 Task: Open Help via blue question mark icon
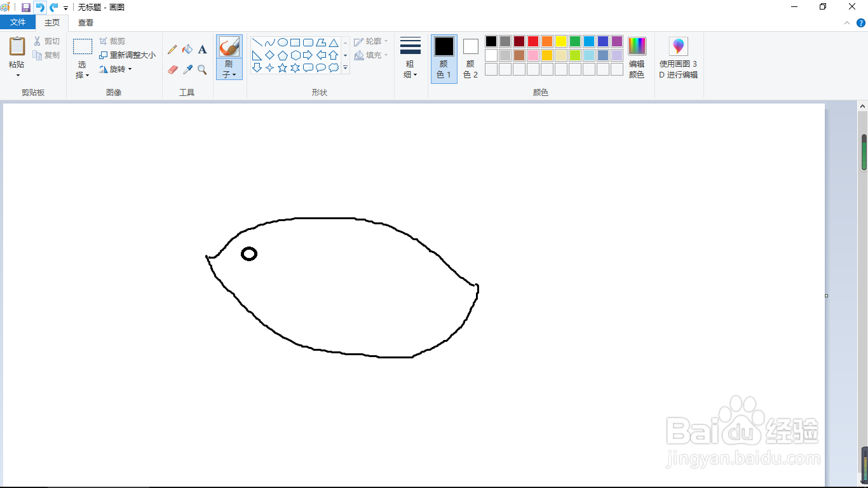coord(861,23)
